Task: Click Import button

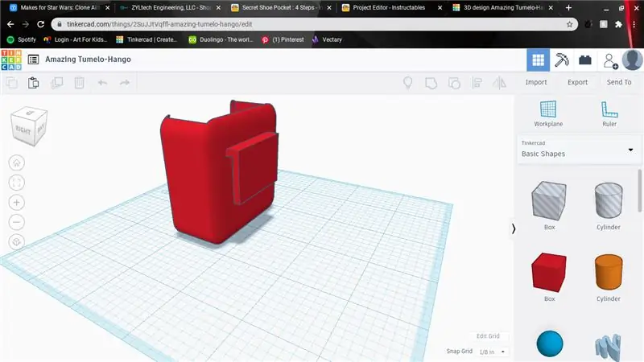Action: (x=536, y=82)
